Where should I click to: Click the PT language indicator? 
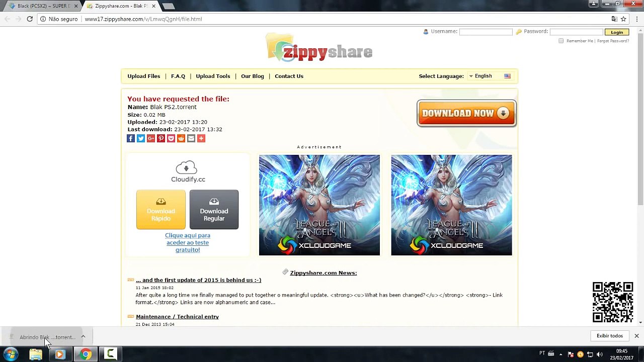pos(542,353)
